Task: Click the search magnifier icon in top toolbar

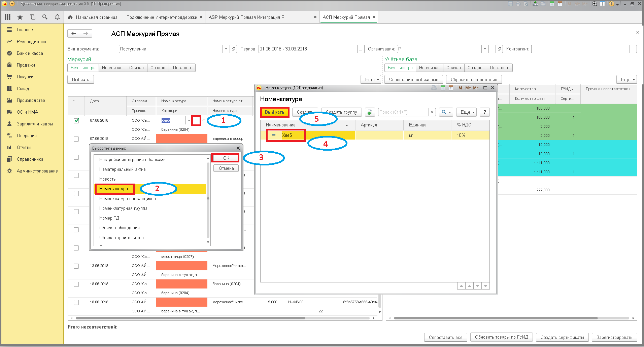Action: tap(45, 17)
